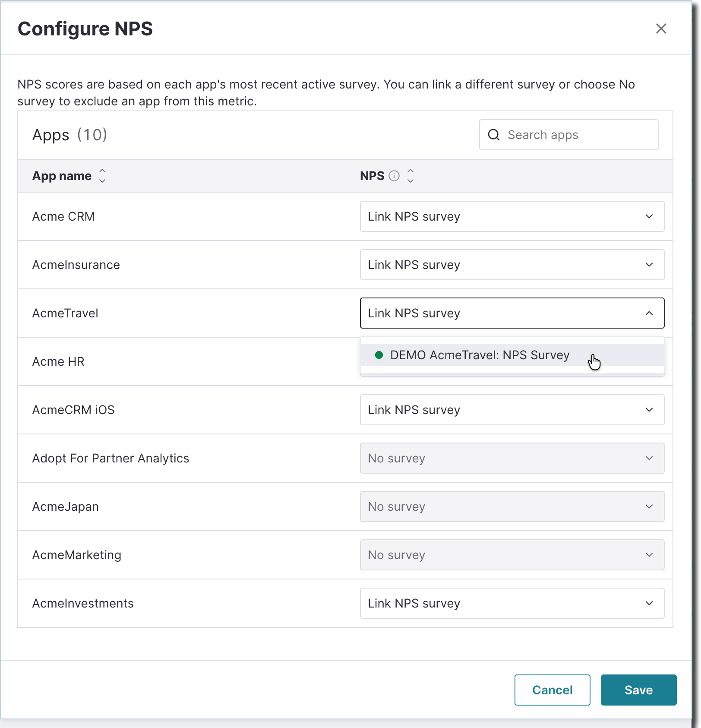The width and height of the screenshot is (701, 728).
Task: Select the AcmeInsurance app name
Action: [x=76, y=265]
